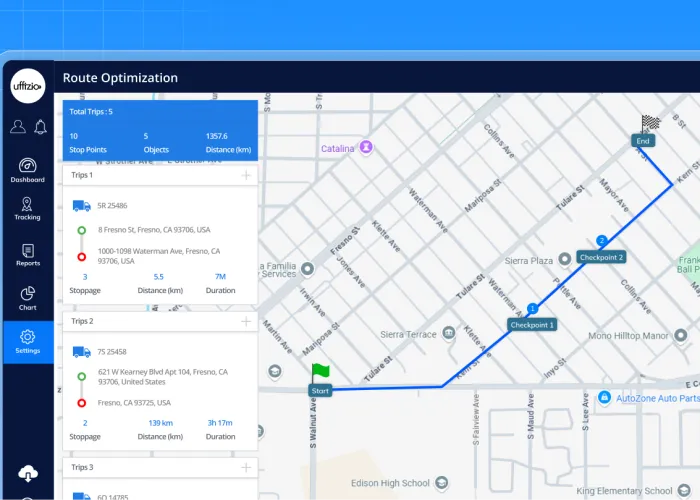Click the truck icon for 5R 25486
The width and height of the screenshot is (700, 500).
coord(82,206)
